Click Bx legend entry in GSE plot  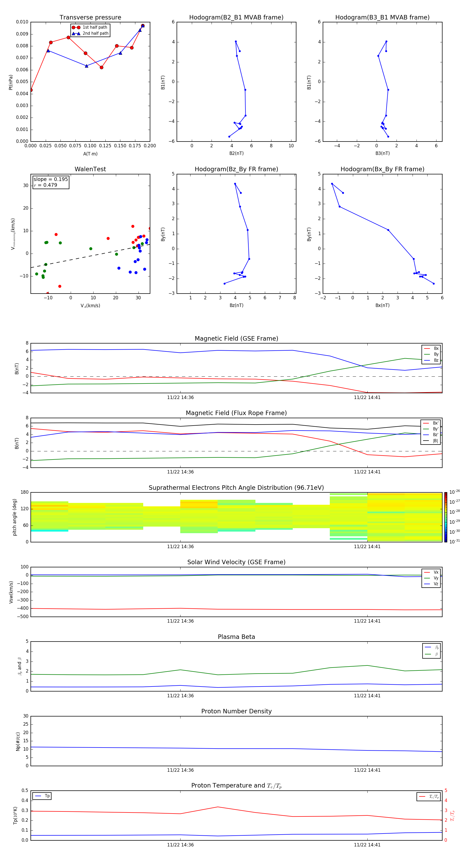click(x=431, y=349)
